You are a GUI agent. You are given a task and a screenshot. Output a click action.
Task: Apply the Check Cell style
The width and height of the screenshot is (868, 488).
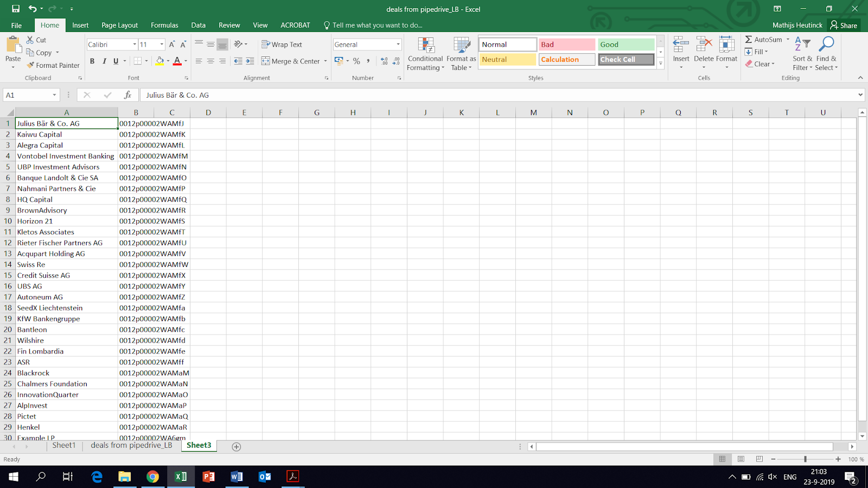pos(626,60)
